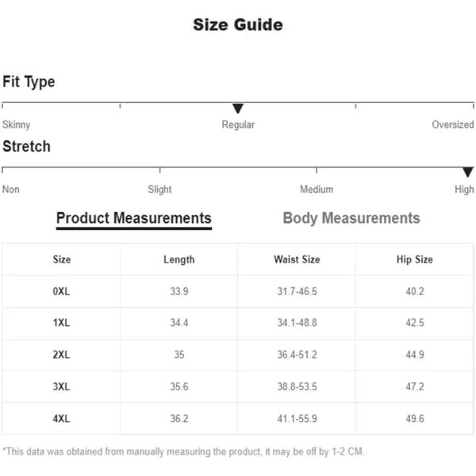Click the Fit Type Regular triangle marker

point(238,109)
